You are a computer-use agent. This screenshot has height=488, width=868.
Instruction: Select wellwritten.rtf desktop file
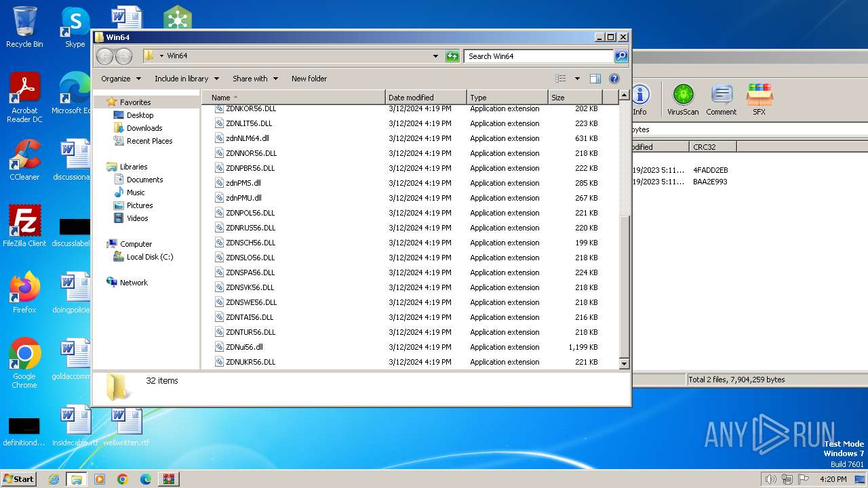tap(126, 426)
